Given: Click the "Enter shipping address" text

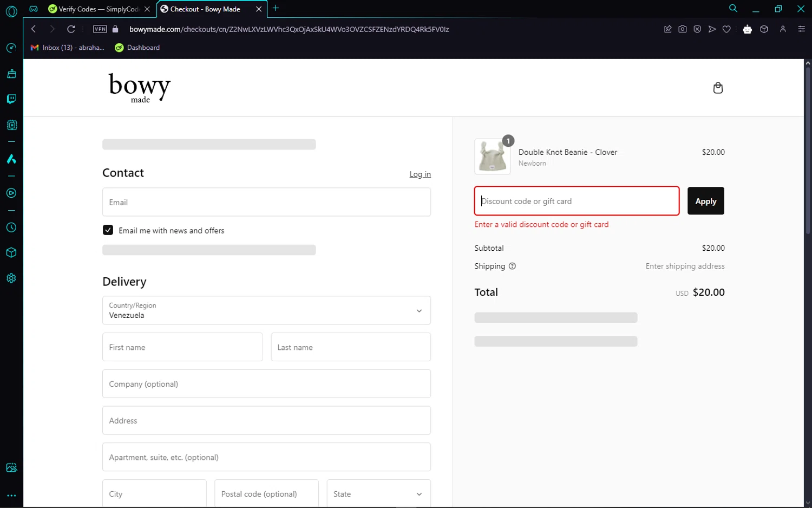Looking at the screenshot, I should point(685,266).
